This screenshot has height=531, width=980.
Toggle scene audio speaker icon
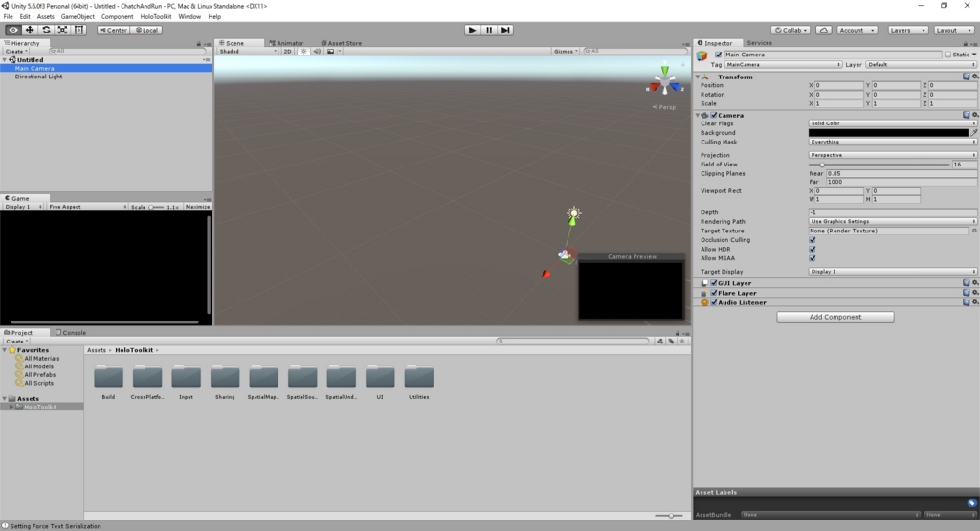point(317,52)
